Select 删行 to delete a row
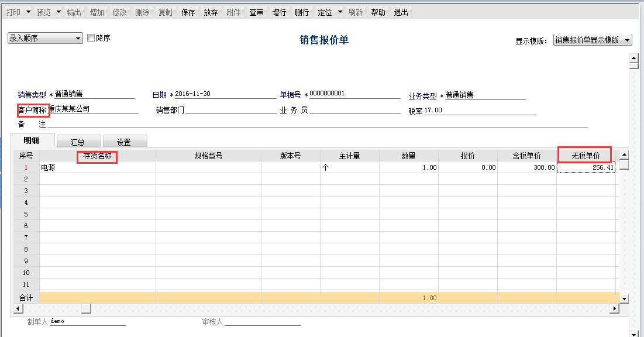Screen dimensions: 644x337 point(302,12)
